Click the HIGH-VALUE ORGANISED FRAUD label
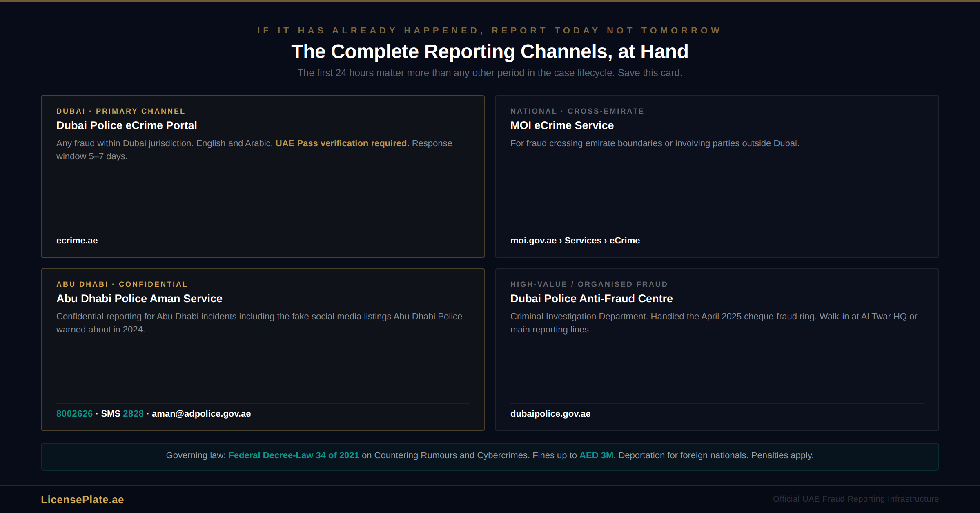Viewport: 980px width, 513px height. [x=589, y=284]
